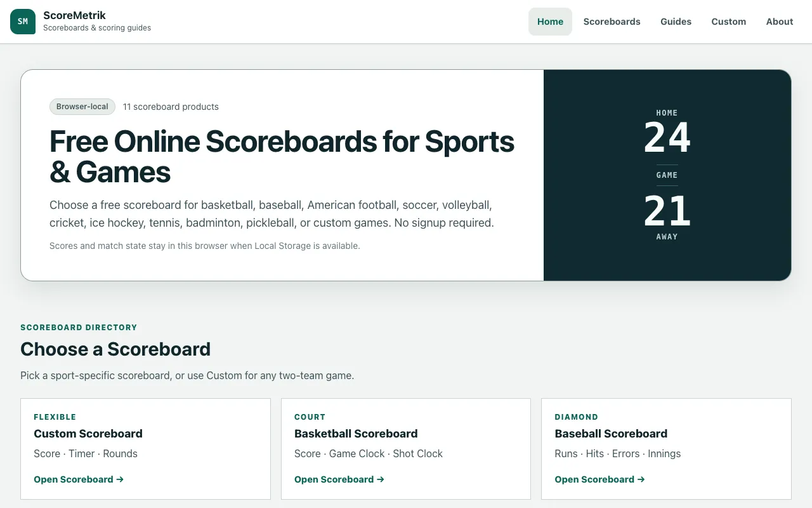The image size is (812, 508).
Task: Click the DIAMOND category label
Action: point(577,417)
